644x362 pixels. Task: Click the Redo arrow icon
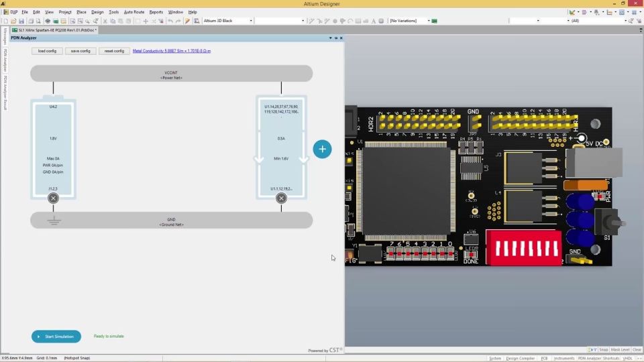point(178,21)
